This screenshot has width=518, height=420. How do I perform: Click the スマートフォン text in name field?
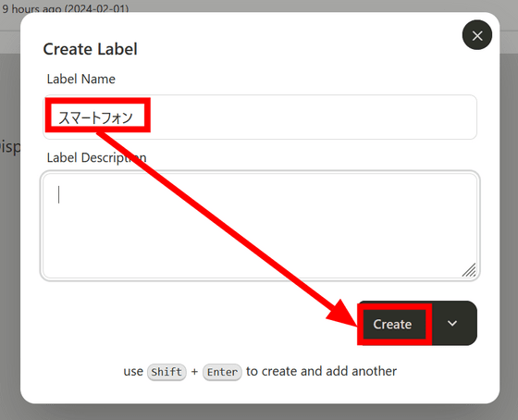(x=95, y=117)
